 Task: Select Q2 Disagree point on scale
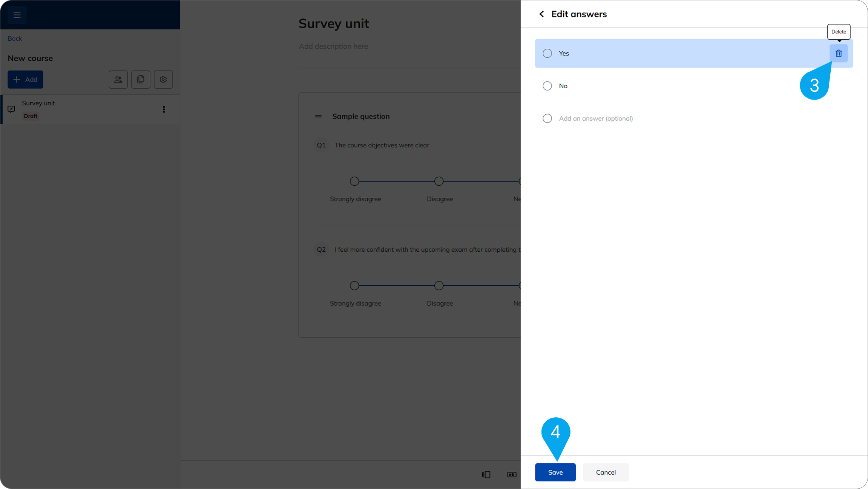(x=439, y=286)
